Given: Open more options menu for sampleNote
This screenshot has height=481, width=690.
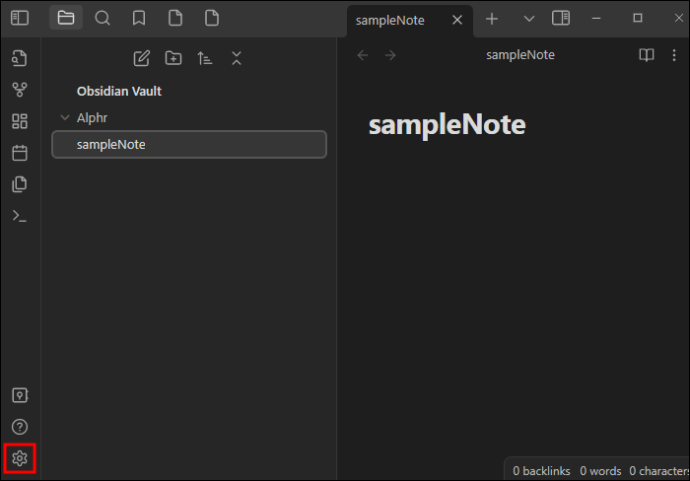Looking at the screenshot, I should tap(674, 55).
